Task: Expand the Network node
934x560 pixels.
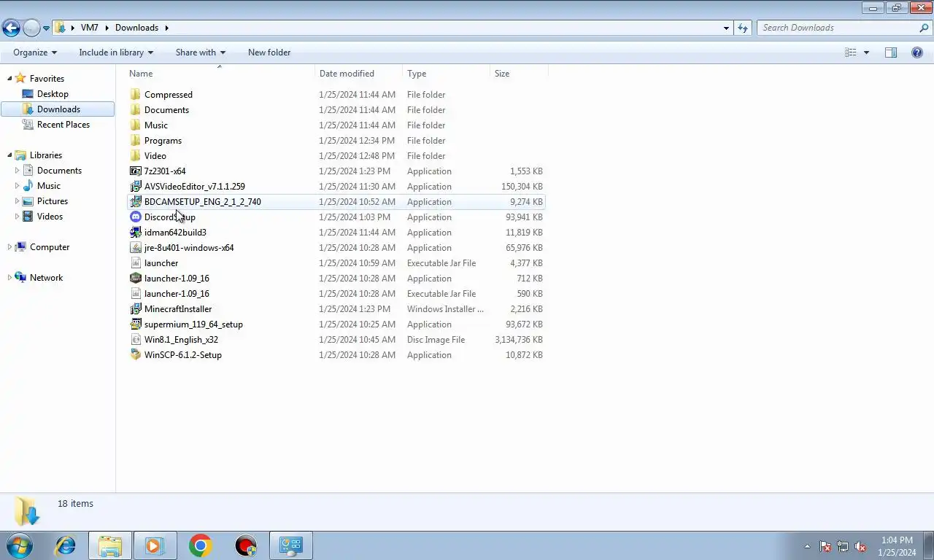Action: pos(9,278)
